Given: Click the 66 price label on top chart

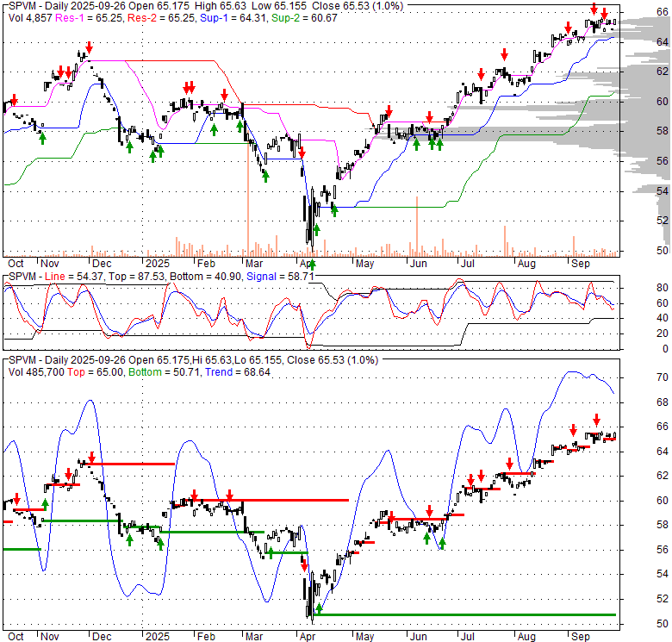Looking at the screenshot, I should (663, 11).
